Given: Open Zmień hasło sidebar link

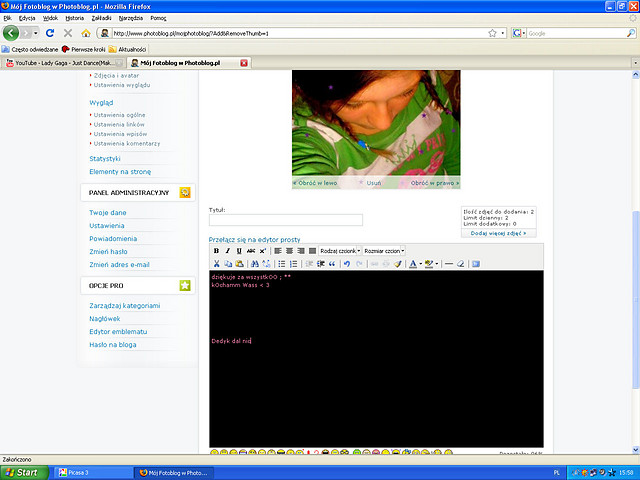Looking at the screenshot, I should pos(108,251).
